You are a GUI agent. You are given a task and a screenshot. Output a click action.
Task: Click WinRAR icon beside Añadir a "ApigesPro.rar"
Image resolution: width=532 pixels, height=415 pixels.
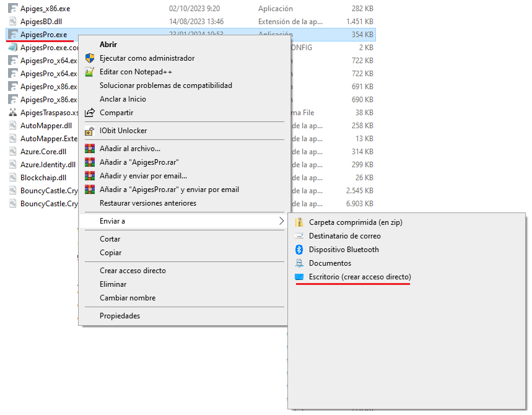tap(90, 162)
